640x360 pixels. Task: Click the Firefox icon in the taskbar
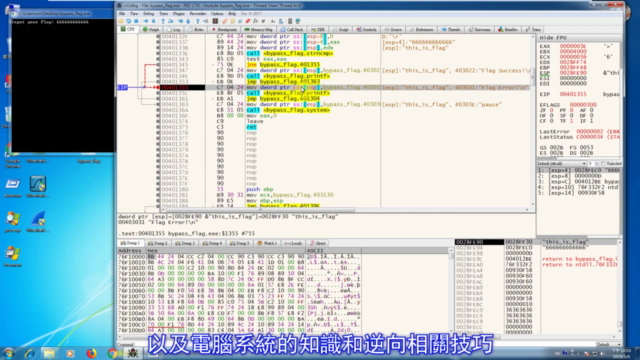click(x=91, y=353)
